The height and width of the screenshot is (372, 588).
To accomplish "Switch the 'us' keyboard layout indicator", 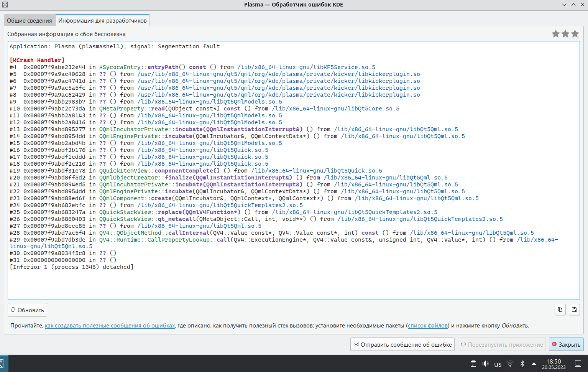I will click(x=498, y=364).
